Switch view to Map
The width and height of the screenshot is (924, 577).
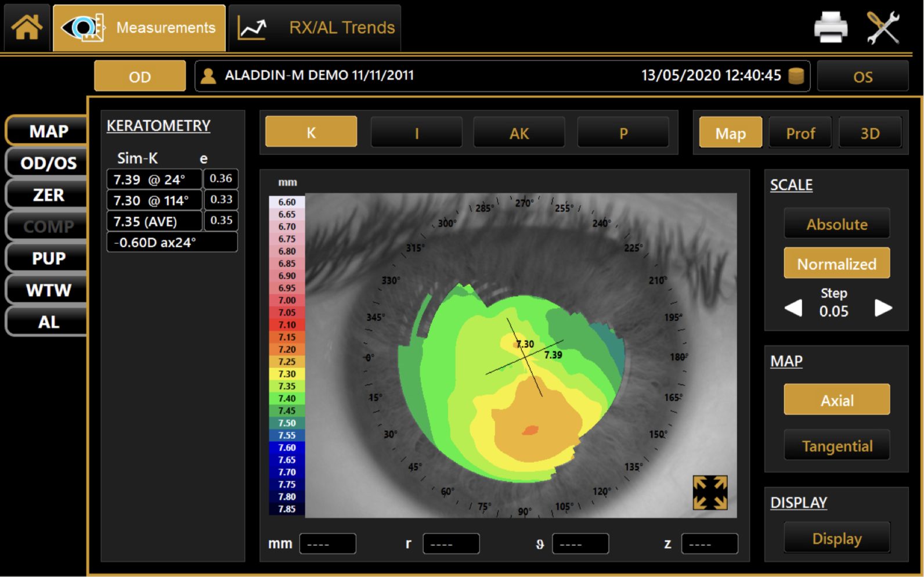click(x=730, y=132)
